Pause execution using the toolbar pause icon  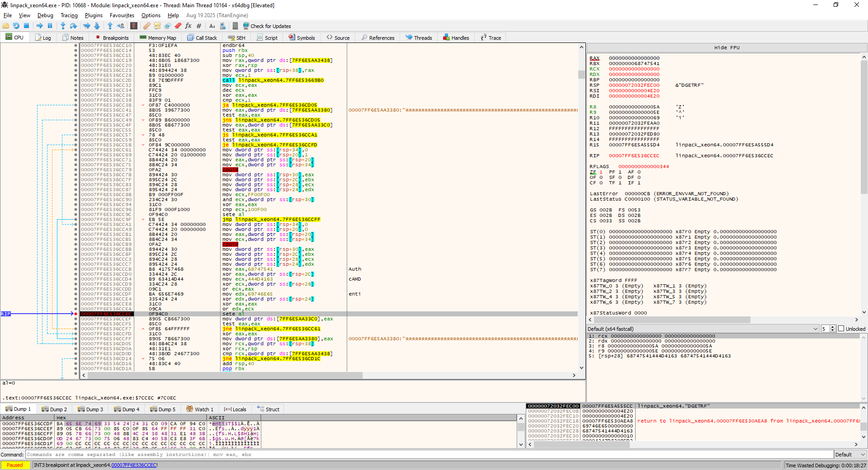point(50,26)
